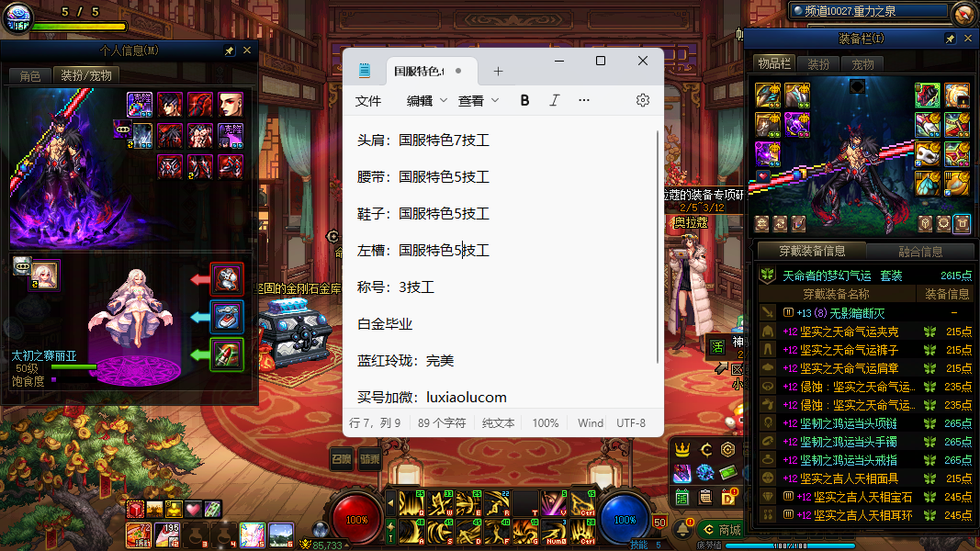Expand the 查看 view menu dropdown
Viewport: 980px width, 551px height.
pyautogui.click(x=479, y=100)
